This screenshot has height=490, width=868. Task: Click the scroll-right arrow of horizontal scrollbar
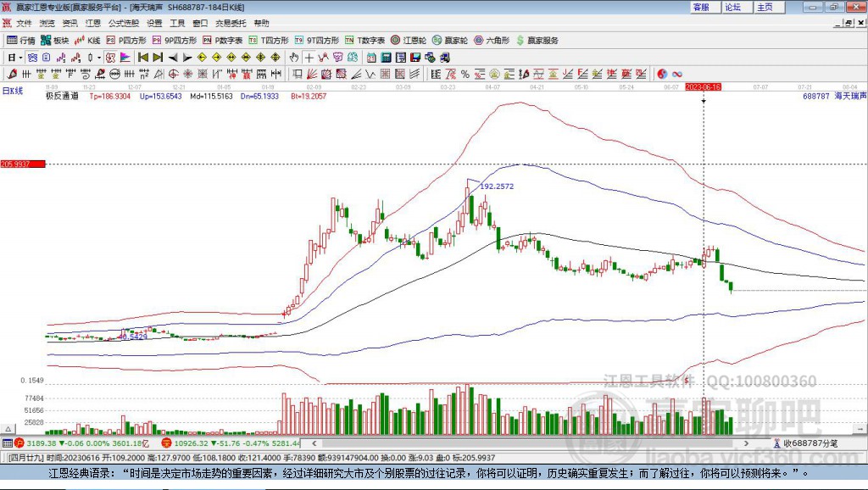pyautogui.click(x=746, y=443)
